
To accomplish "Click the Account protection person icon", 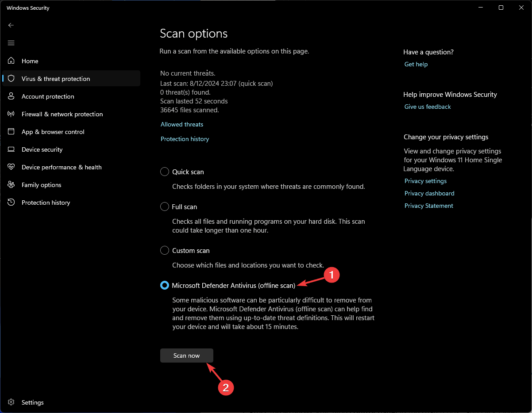I will pyautogui.click(x=12, y=96).
